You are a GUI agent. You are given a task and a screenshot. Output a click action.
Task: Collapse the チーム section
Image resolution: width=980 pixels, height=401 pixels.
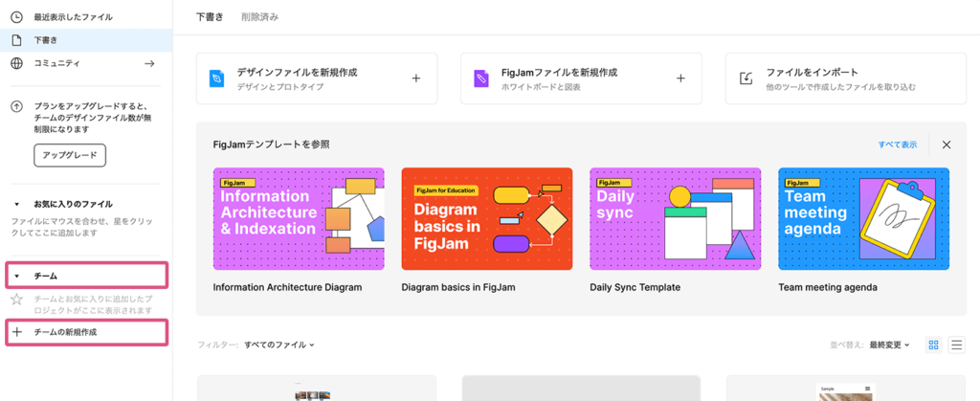tap(16, 277)
